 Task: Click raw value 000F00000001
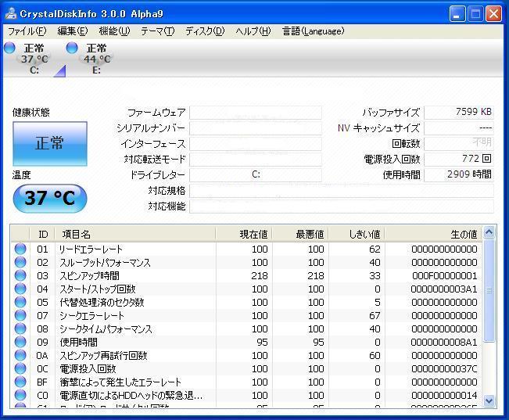(x=444, y=276)
